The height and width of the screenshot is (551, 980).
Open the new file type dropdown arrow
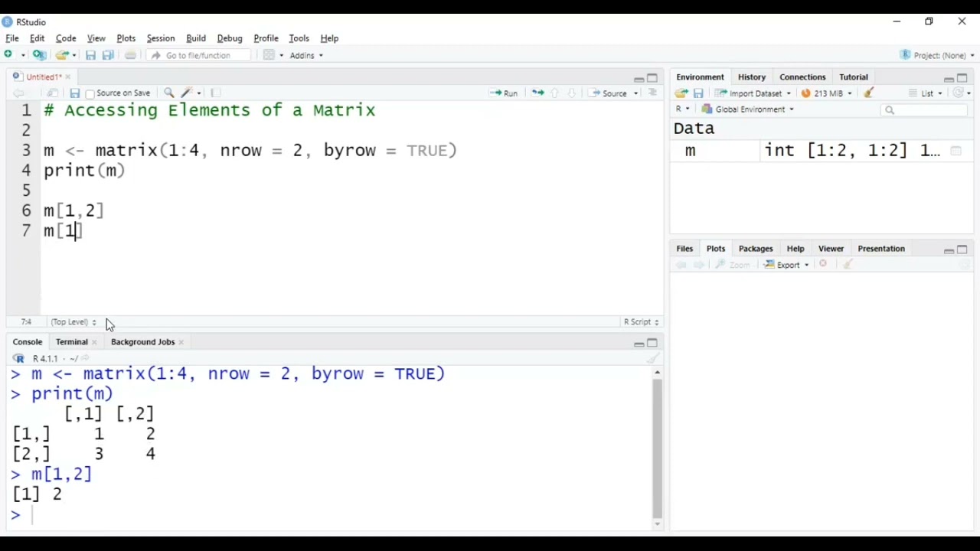(x=23, y=55)
